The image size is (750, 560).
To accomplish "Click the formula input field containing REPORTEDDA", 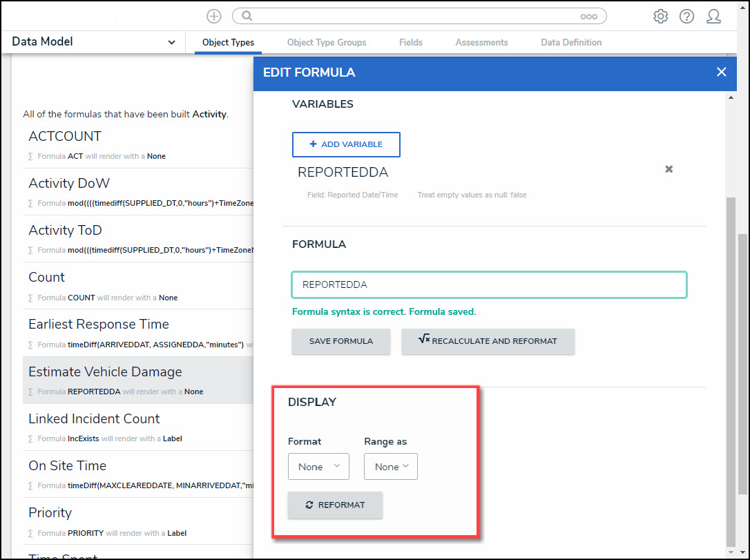I will 489,284.
